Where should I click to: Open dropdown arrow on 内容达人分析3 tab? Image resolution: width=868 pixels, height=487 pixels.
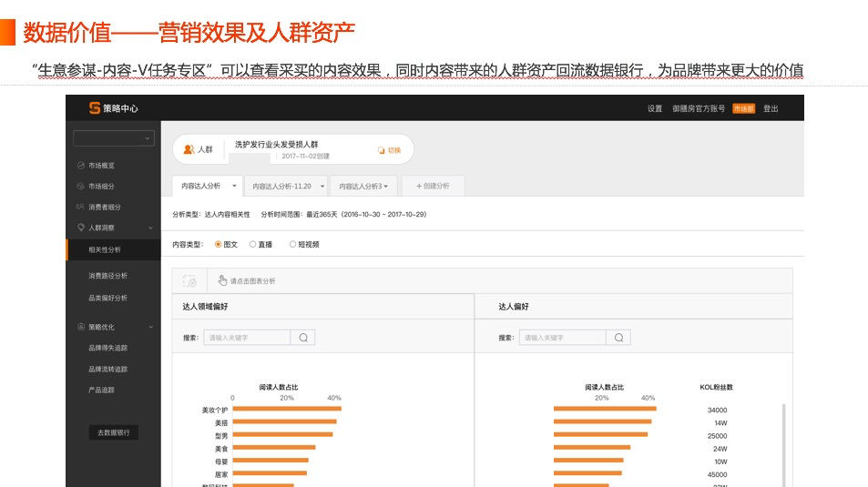pos(386,187)
